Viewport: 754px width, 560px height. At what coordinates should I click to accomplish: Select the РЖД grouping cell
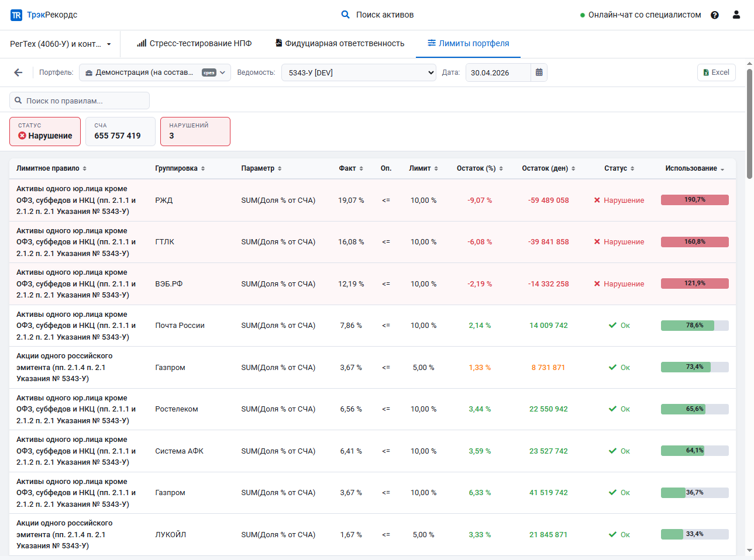tap(164, 200)
